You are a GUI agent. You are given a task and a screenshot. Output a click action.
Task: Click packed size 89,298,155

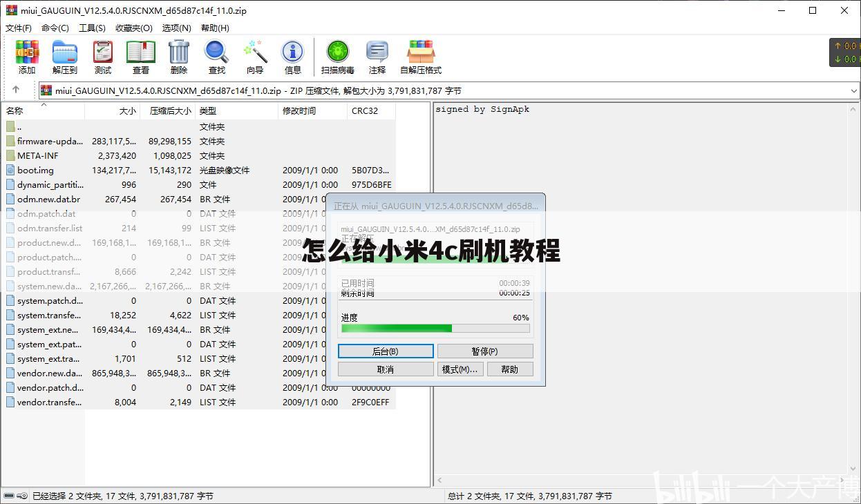tap(170, 141)
